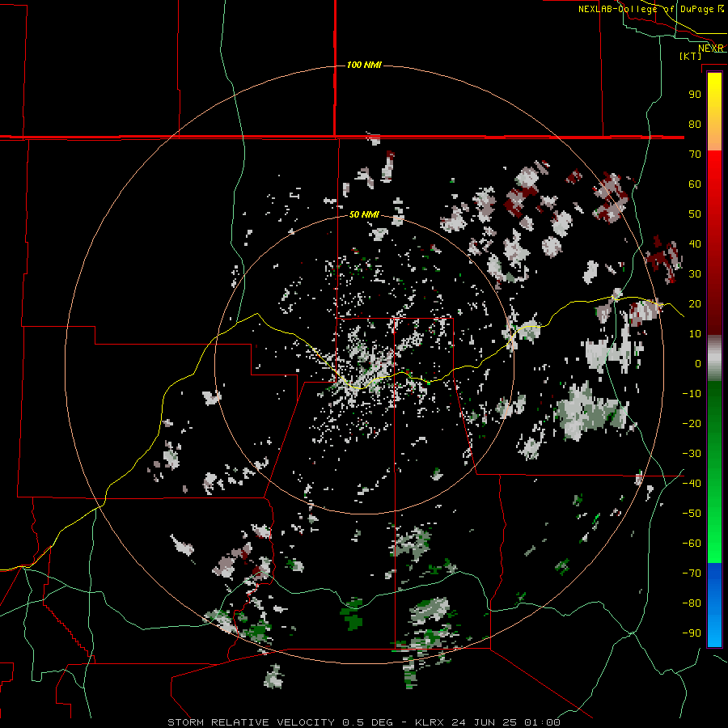Click the 10 value on velocity scale

[695, 334]
